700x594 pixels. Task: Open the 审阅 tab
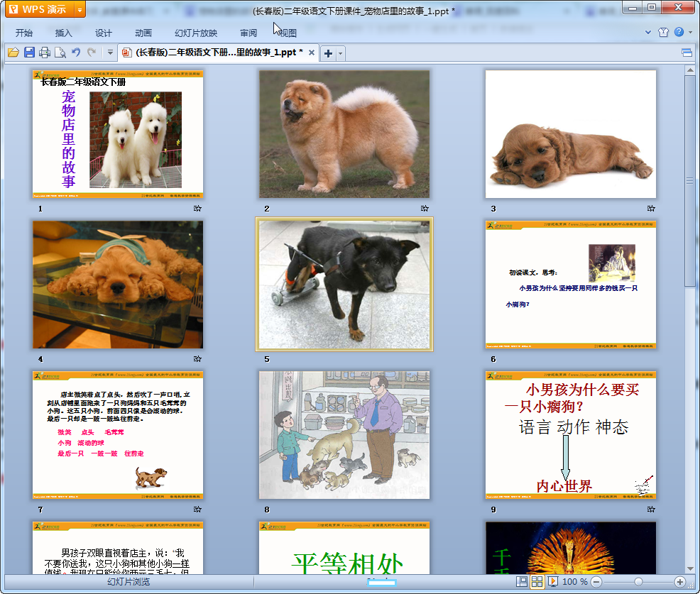click(x=248, y=33)
